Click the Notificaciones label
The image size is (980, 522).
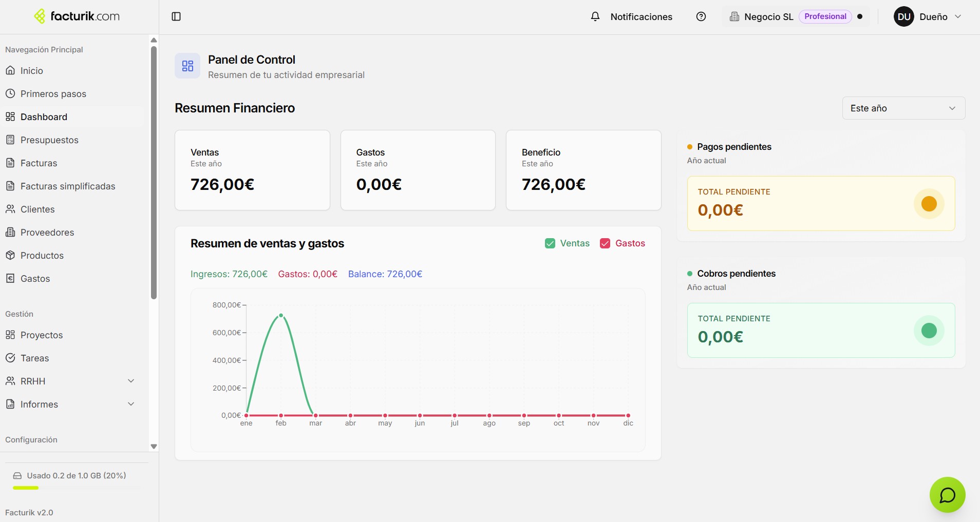(641, 16)
